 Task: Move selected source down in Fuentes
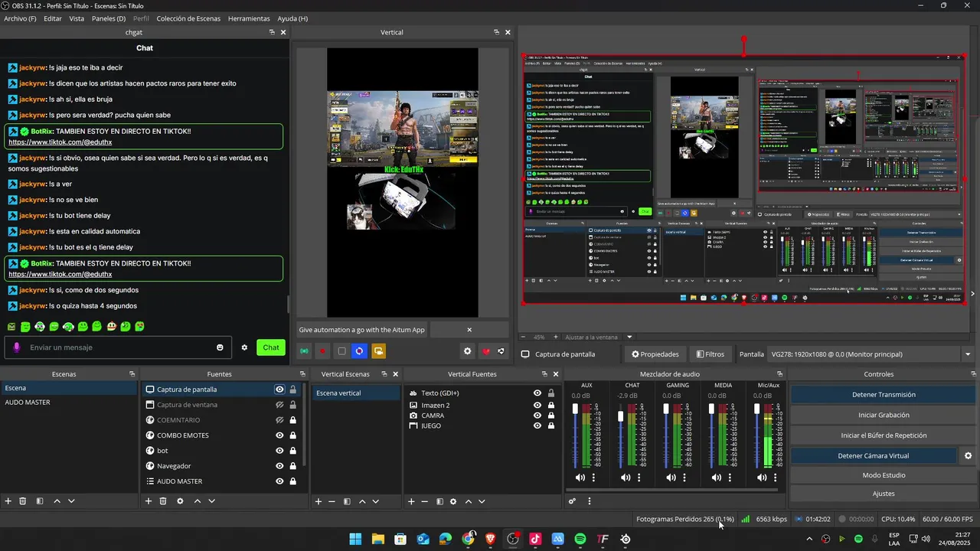(x=211, y=501)
